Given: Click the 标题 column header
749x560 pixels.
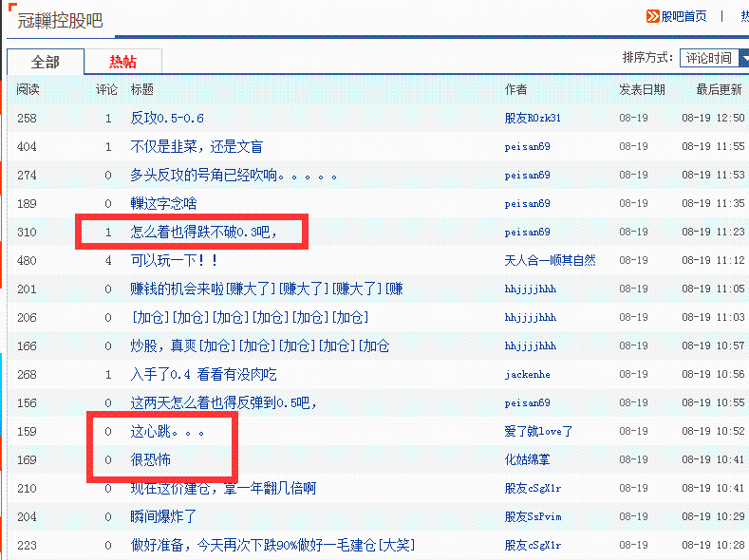Looking at the screenshot, I should (x=141, y=89).
